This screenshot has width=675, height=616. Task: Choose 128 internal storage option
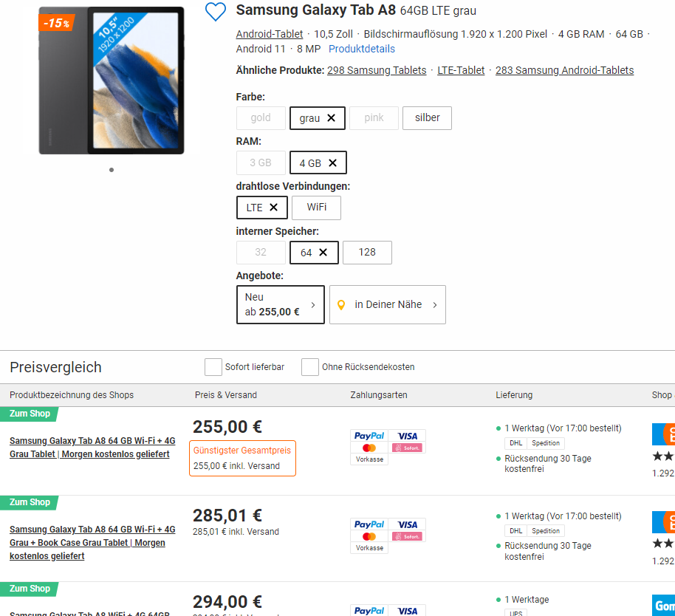(367, 253)
